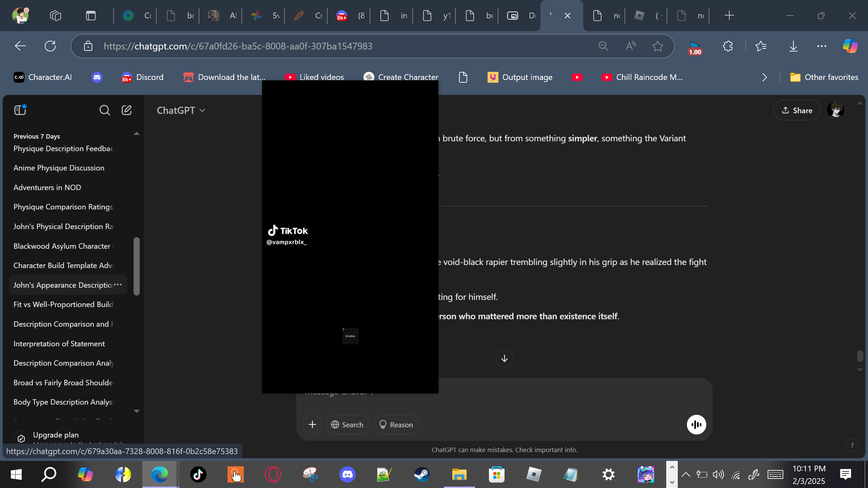The image size is (868, 488).
Task: Open TikTok from the taskbar
Action: click(198, 474)
